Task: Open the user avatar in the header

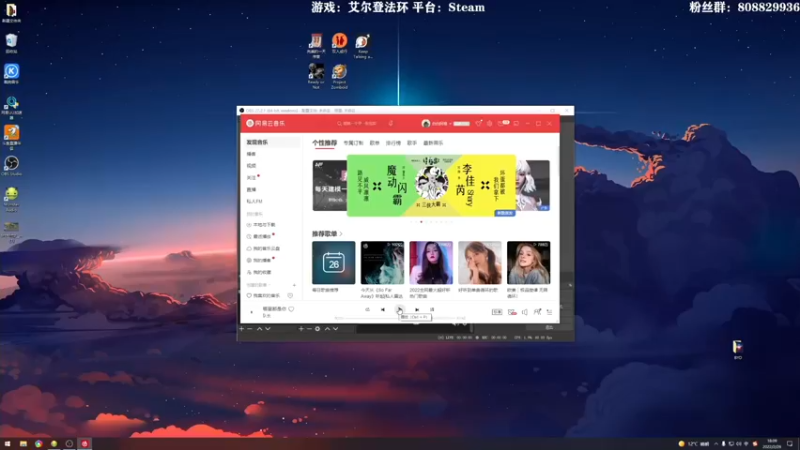Action: [x=426, y=123]
